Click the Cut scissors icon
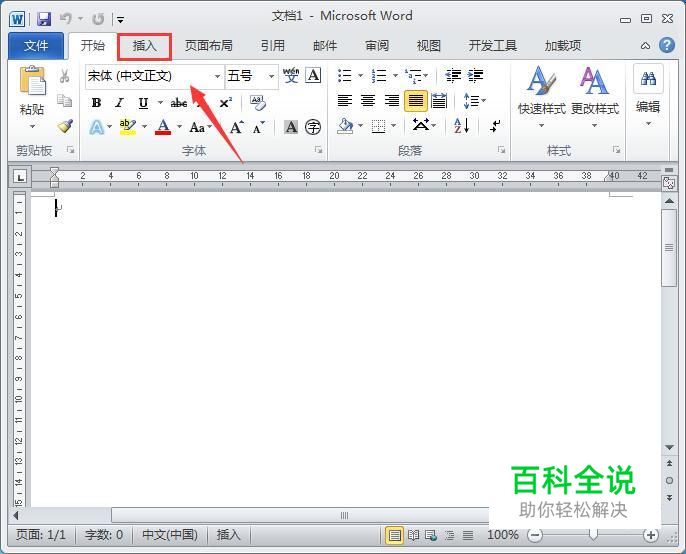 pyautogui.click(x=65, y=76)
